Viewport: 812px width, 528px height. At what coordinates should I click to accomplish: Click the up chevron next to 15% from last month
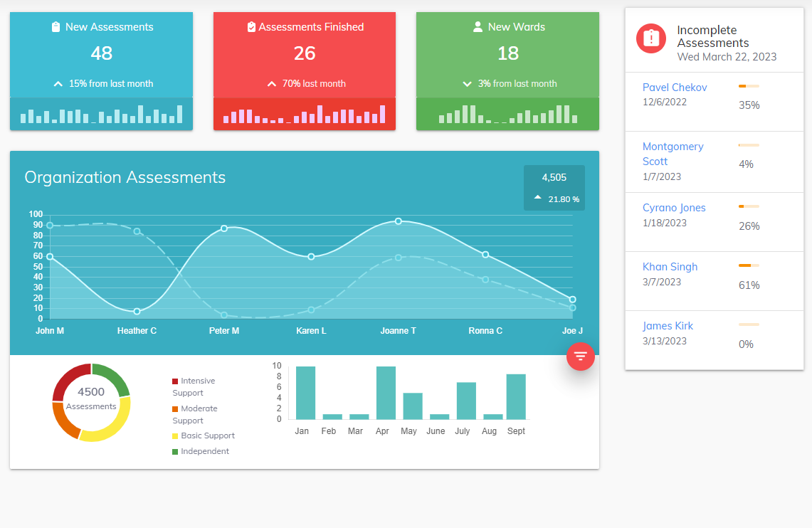pyautogui.click(x=58, y=84)
